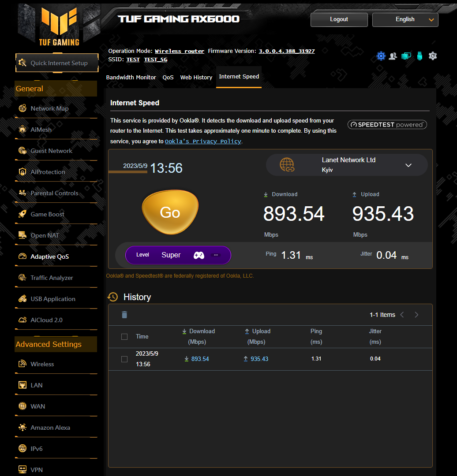Click the USB device status icon in header
The width and height of the screenshot is (457, 476).
coord(420,56)
